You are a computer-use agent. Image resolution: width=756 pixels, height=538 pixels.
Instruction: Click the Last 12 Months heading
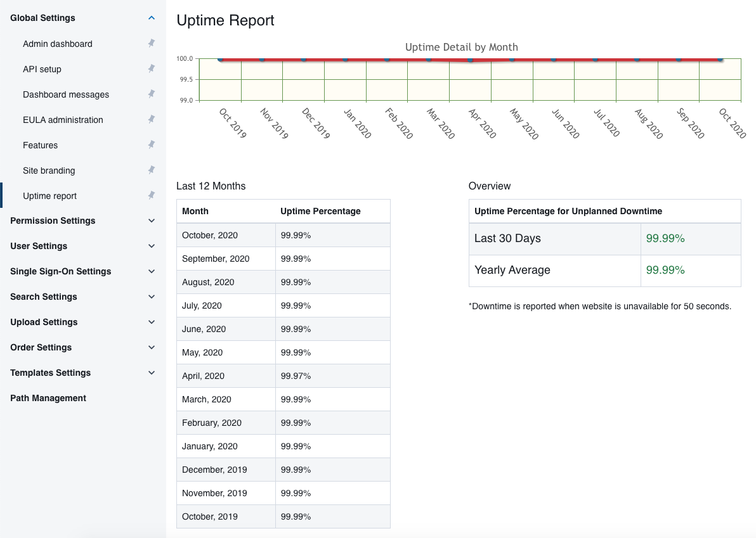click(x=211, y=186)
